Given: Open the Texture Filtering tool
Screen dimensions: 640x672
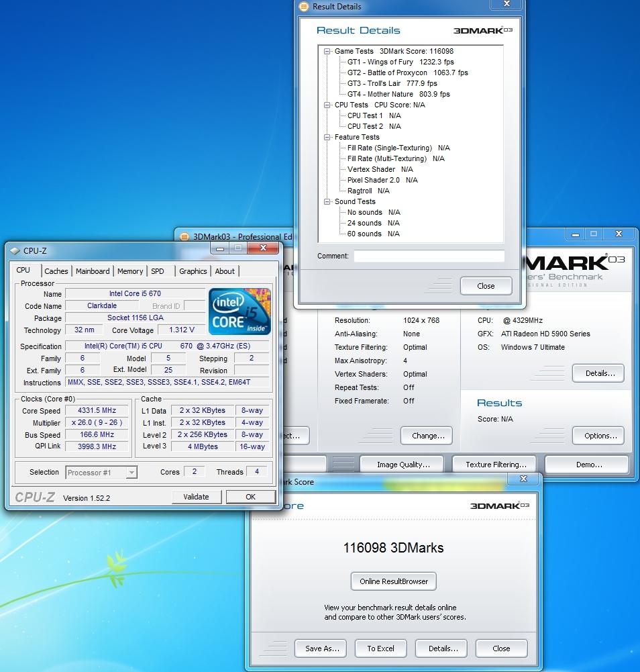Looking at the screenshot, I should [x=494, y=465].
